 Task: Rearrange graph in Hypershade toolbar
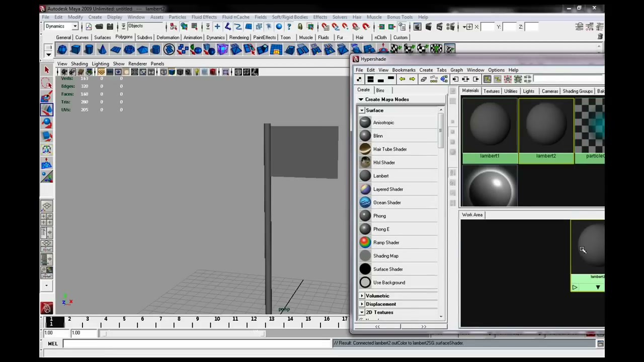click(434, 79)
